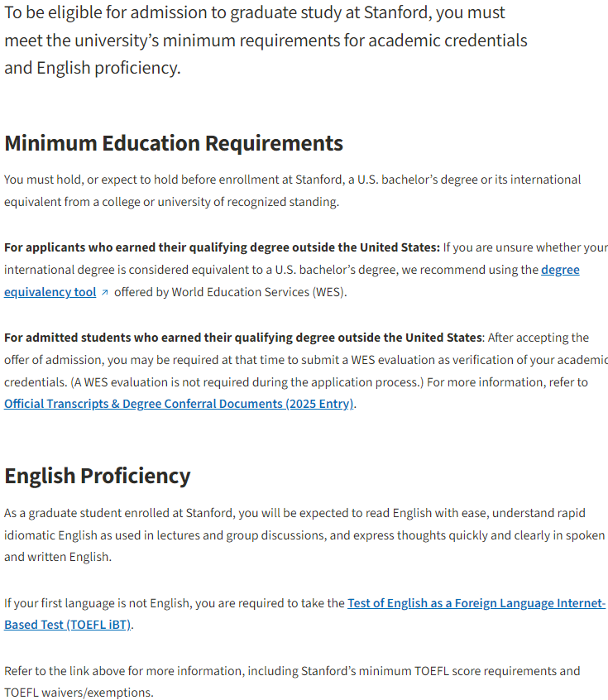Open Test of English as a Foreign Language link
Image resolution: width=608 pixels, height=700 pixels.
(x=476, y=603)
